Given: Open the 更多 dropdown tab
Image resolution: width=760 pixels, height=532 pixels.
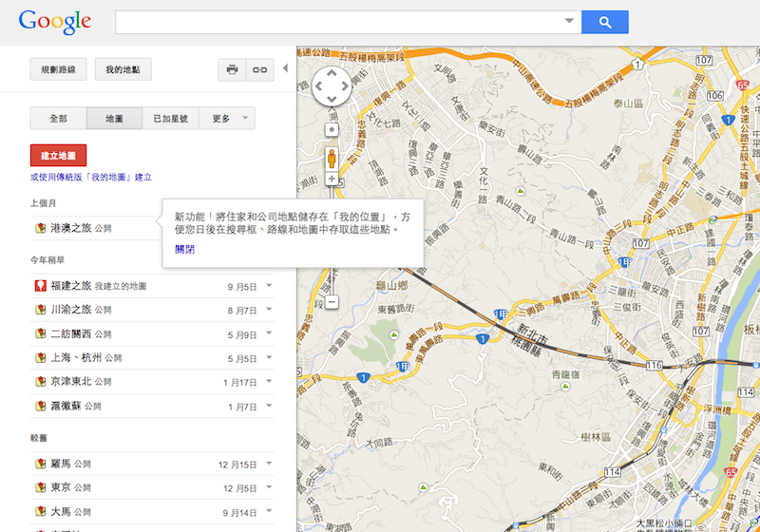Looking at the screenshot, I should [227, 118].
